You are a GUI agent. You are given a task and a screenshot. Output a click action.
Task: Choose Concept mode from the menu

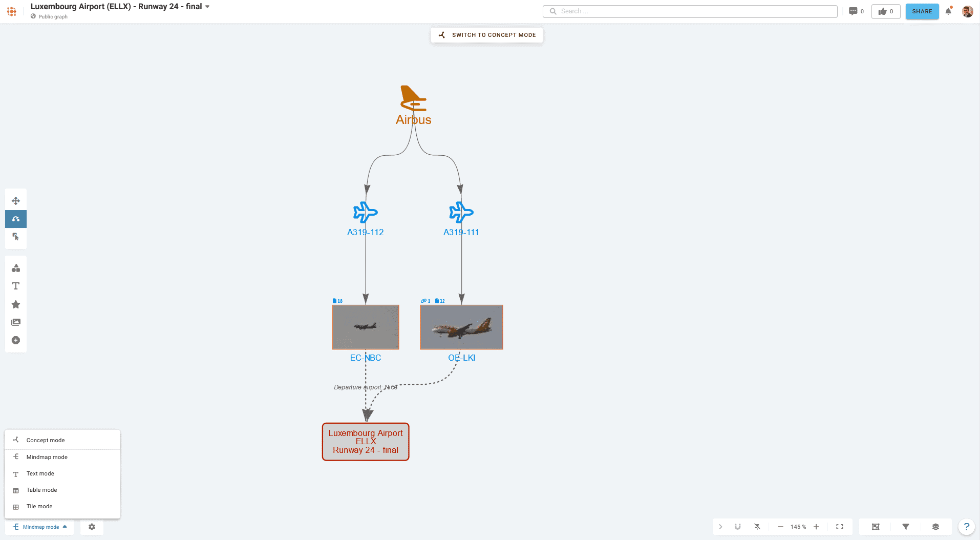click(x=62, y=440)
